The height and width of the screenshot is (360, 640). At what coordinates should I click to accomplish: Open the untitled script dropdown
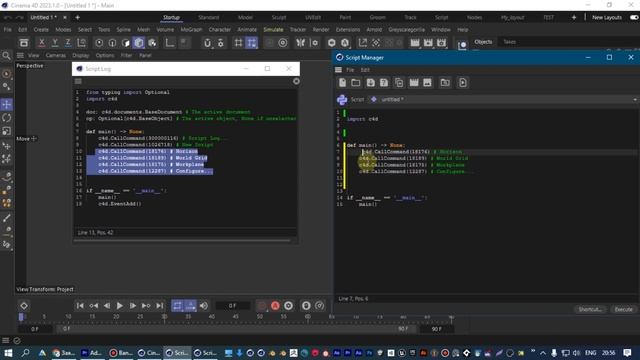tap(505, 100)
